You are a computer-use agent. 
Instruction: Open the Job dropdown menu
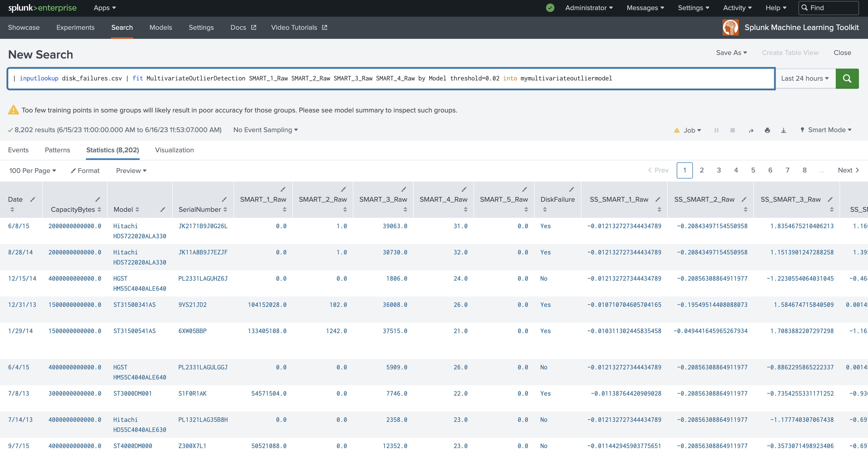click(692, 130)
